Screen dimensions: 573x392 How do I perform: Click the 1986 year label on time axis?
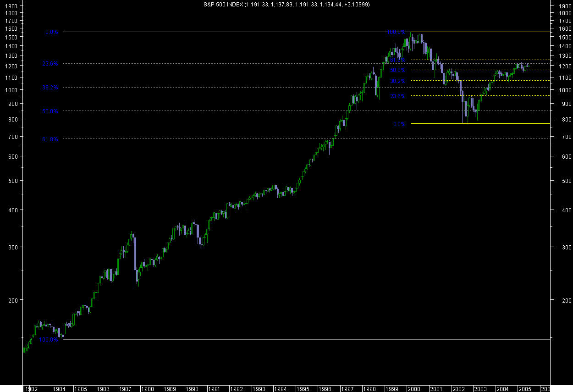pyautogui.click(x=104, y=389)
